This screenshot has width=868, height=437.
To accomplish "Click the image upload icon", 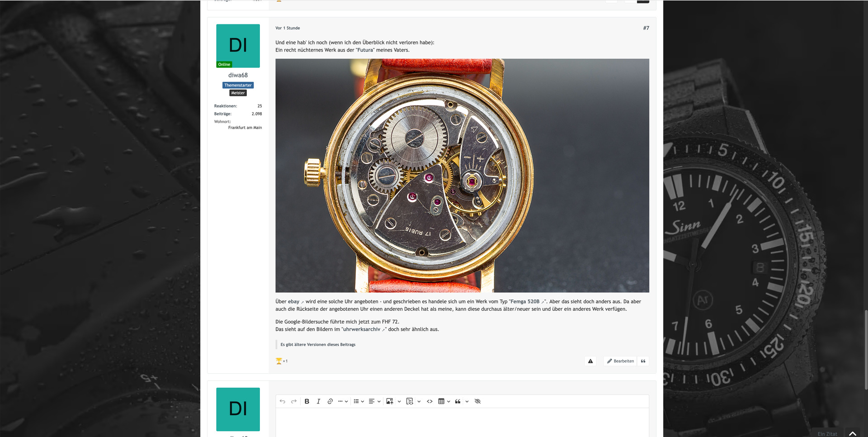I will (390, 401).
